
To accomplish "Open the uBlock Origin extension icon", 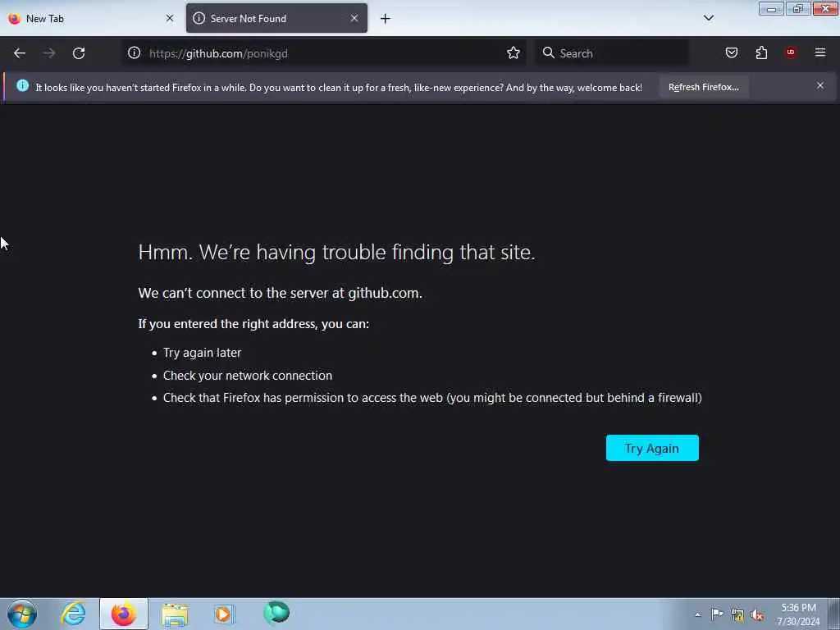I will click(x=791, y=52).
